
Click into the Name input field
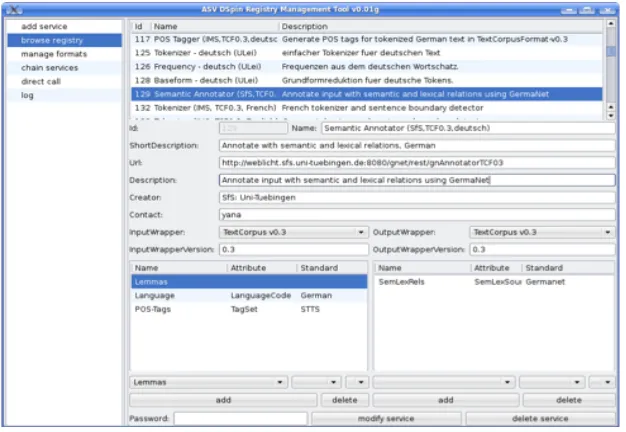pos(468,128)
